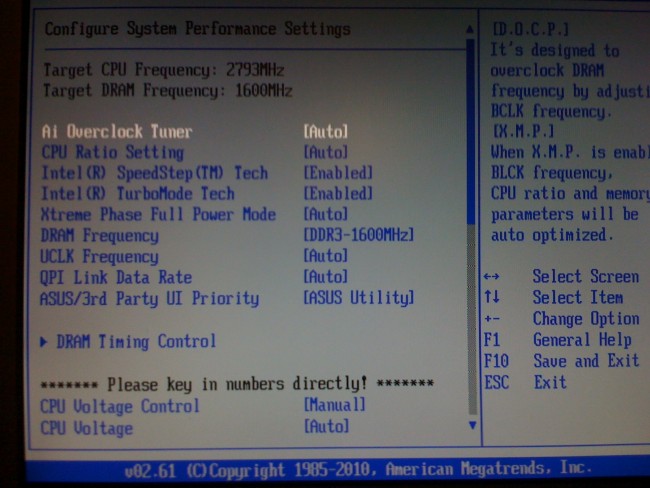Change UCLK Frequency [Auto] value

(x=325, y=256)
